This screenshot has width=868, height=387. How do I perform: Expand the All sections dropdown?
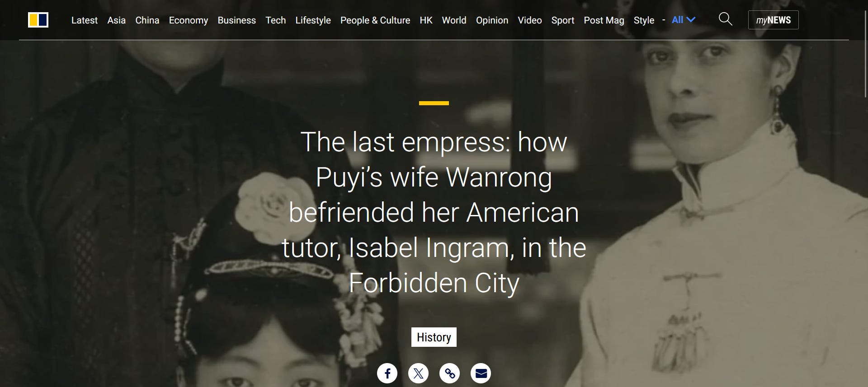[684, 20]
